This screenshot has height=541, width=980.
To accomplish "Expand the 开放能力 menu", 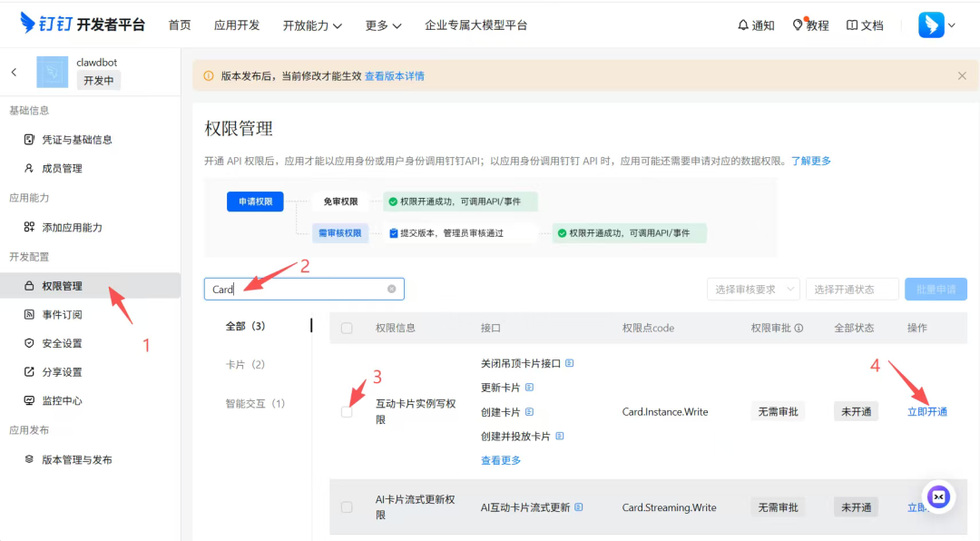I will pos(312,25).
